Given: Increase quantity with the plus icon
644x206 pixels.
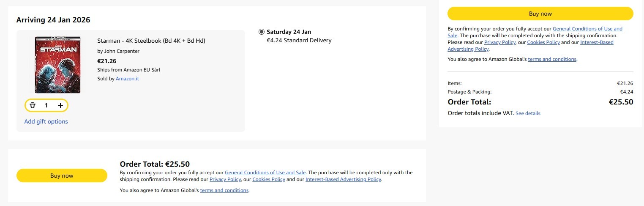Looking at the screenshot, I should click(x=60, y=105).
